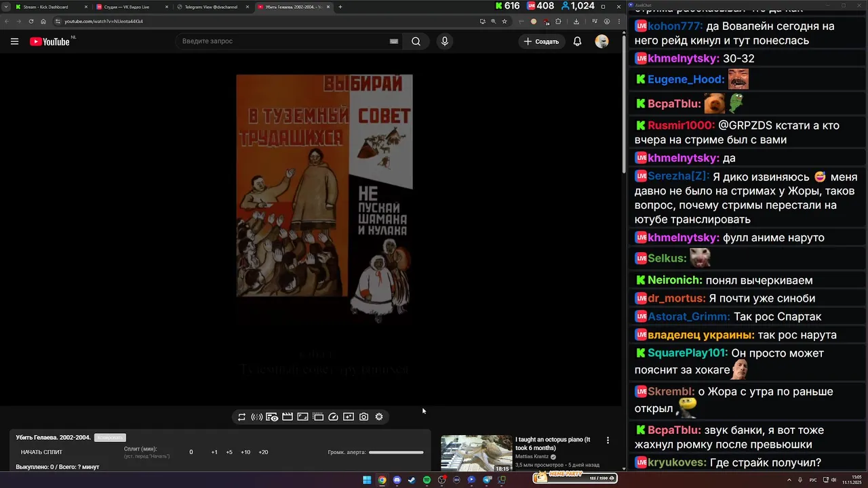Click username SquarePlay101 in chat
Viewport: 868px width, 488px height.
[686, 353]
